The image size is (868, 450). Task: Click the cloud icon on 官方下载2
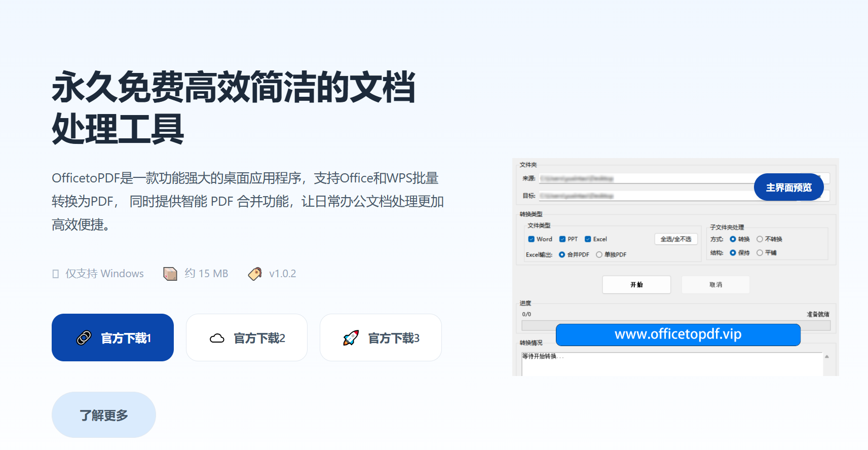pyautogui.click(x=217, y=338)
